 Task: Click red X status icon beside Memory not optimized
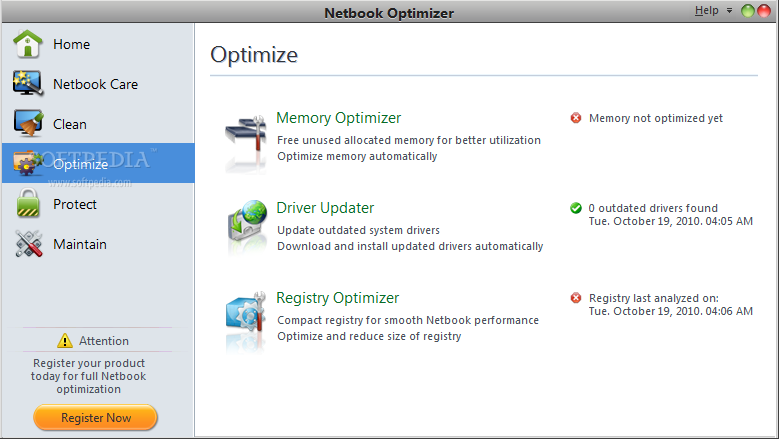coord(576,118)
